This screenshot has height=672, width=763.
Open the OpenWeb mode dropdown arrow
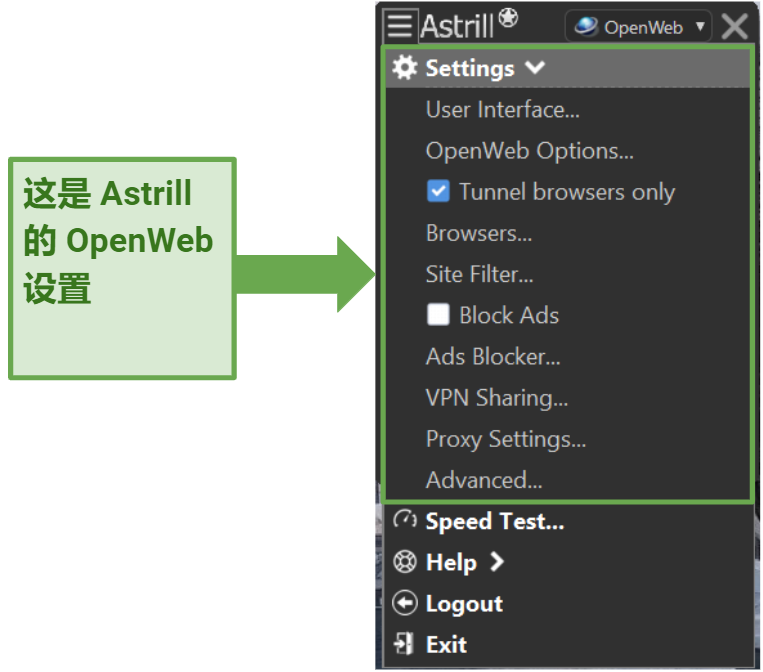[700, 26]
